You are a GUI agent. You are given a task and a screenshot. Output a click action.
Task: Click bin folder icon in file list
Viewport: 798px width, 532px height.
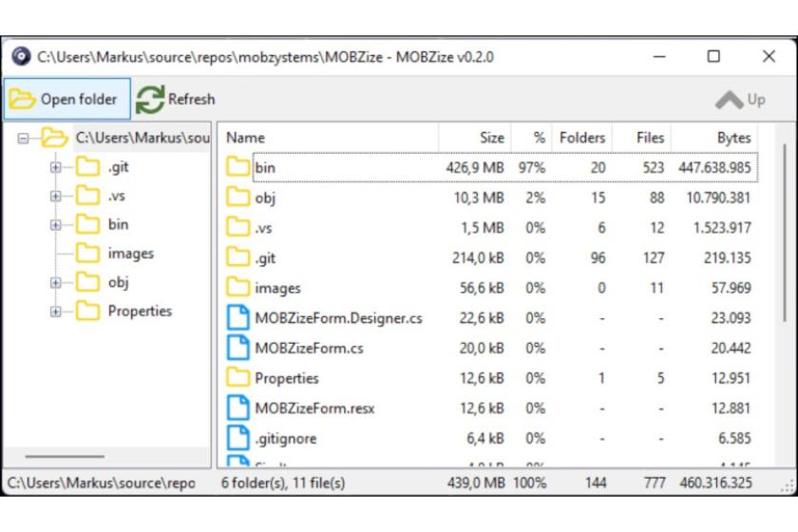point(237,167)
